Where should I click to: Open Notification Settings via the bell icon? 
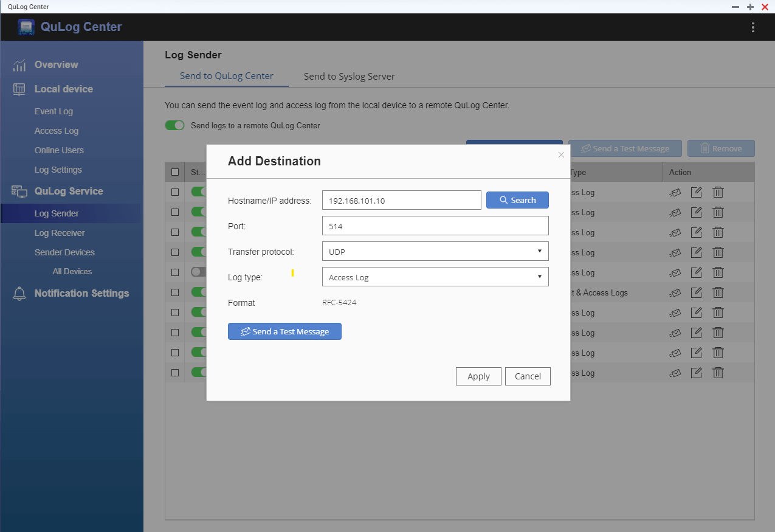(20, 293)
